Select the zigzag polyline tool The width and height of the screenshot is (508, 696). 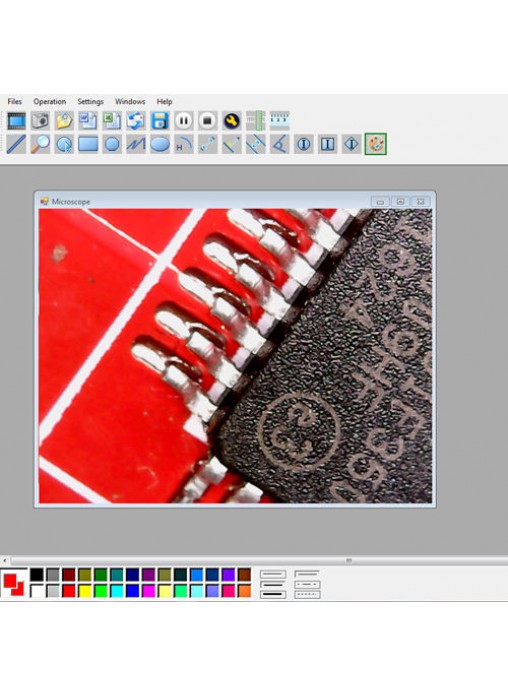click(x=136, y=144)
